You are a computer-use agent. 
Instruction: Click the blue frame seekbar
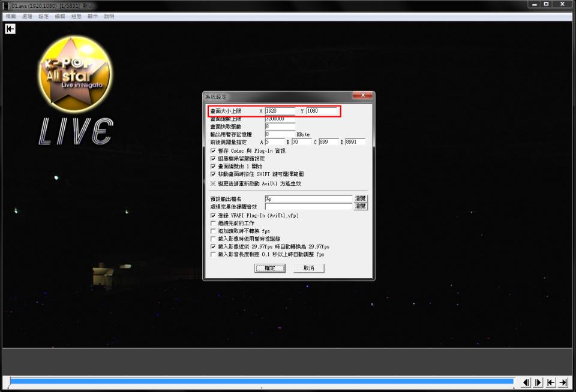pyautogui.click(x=262, y=381)
